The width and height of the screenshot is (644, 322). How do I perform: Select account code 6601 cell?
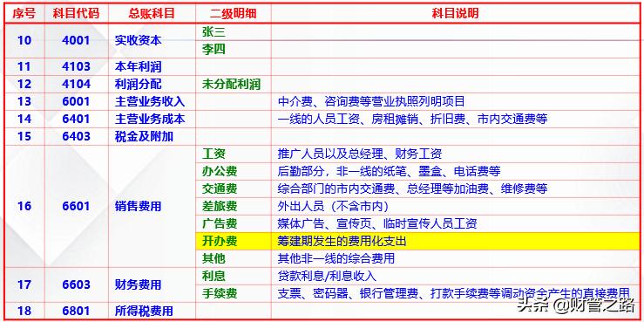click(x=76, y=206)
